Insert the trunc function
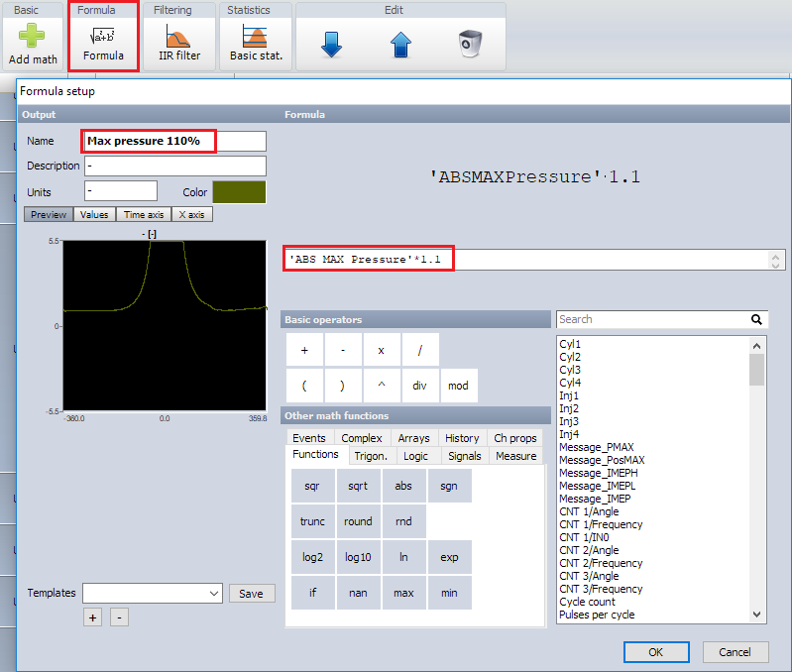 click(312, 521)
